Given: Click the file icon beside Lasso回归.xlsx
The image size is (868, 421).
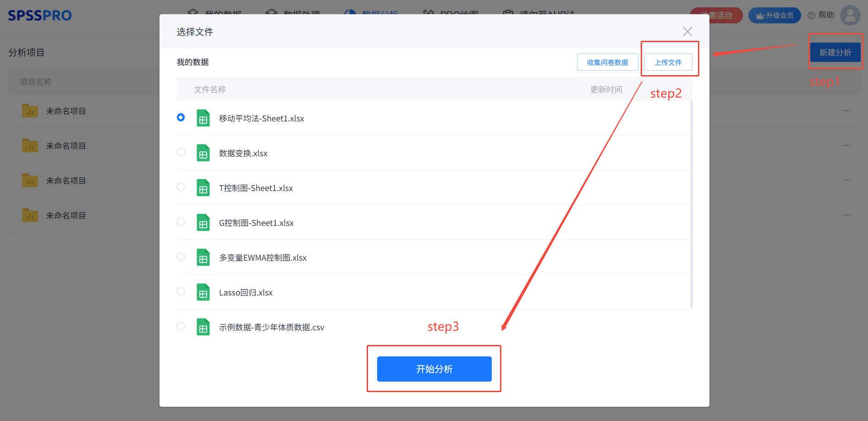Looking at the screenshot, I should (x=203, y=292).
